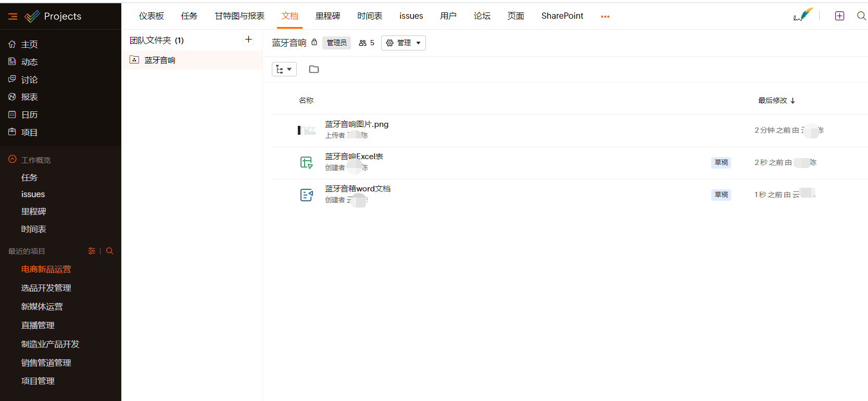
Task: Open the 蓝牙音箱word文档 file
Action: [357, 189]
